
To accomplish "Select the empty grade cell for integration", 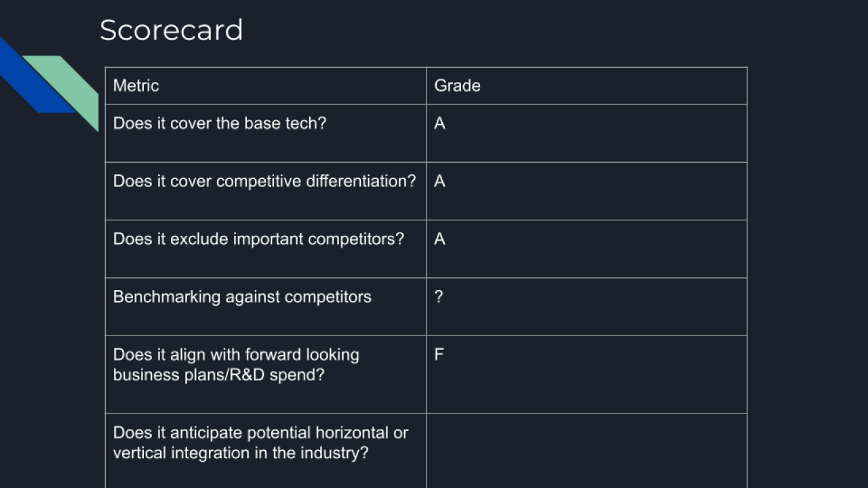I will pyautogui.click(x=586, y=451).
